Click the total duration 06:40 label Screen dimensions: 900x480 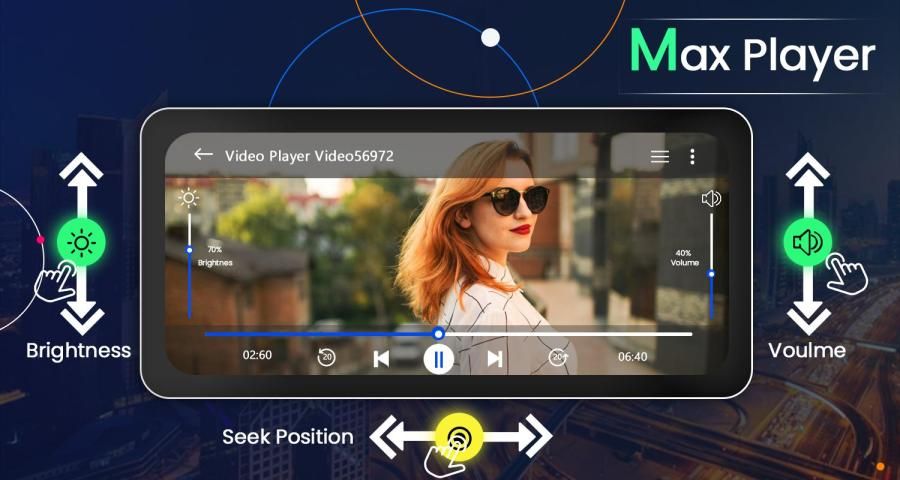pyautogui.click(x=632, y=356)
